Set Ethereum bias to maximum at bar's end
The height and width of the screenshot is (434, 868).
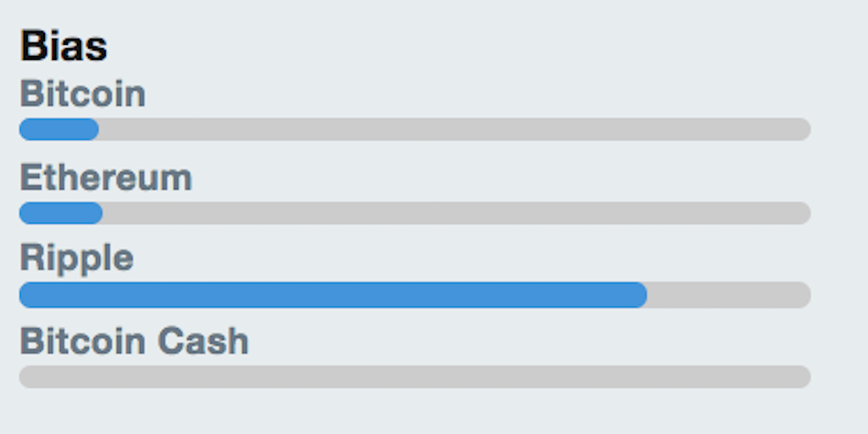(x=806, y=213)
